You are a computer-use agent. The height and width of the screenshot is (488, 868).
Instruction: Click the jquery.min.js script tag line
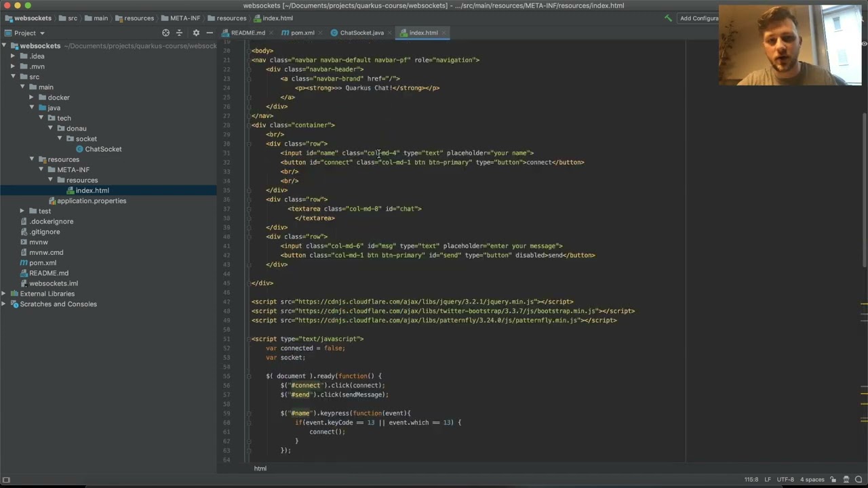tap(412, 302)
